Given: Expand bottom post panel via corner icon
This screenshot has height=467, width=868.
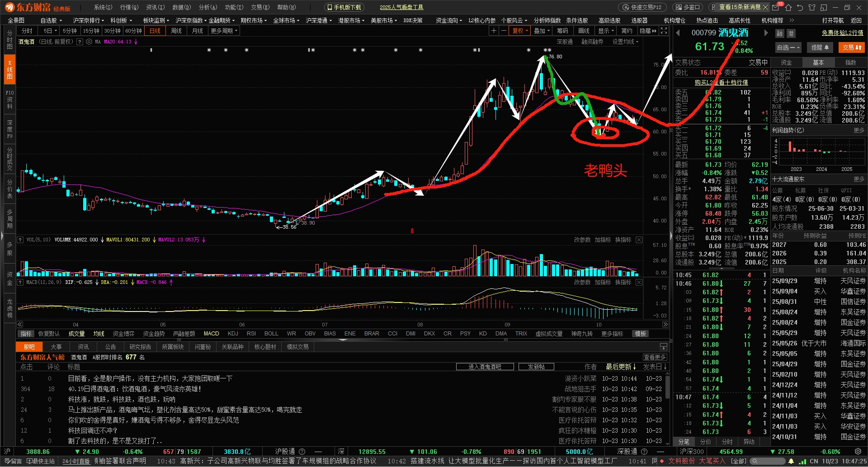Looking at the screenshot, I should 664,347.
